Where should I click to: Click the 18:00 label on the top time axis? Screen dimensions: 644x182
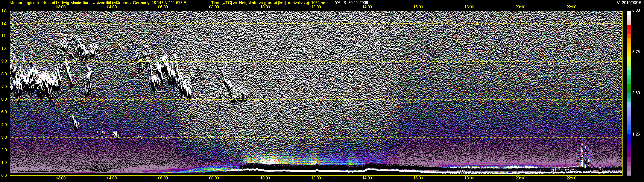[469, 7]
